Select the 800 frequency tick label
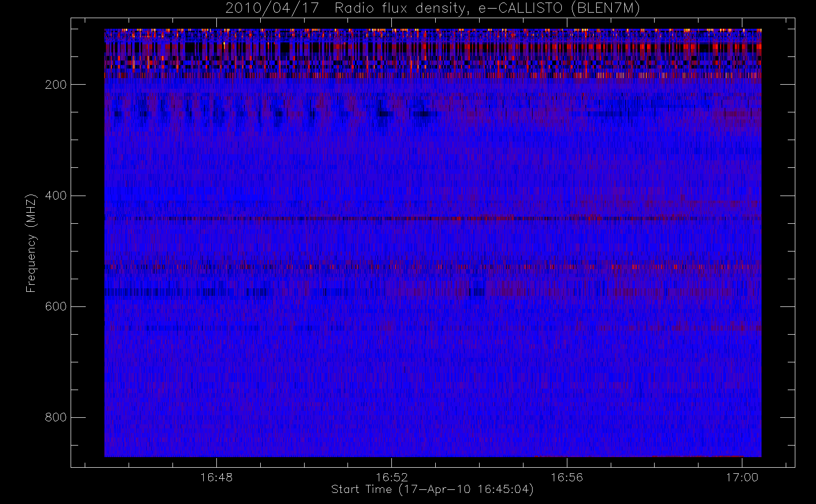 [56, 417]
